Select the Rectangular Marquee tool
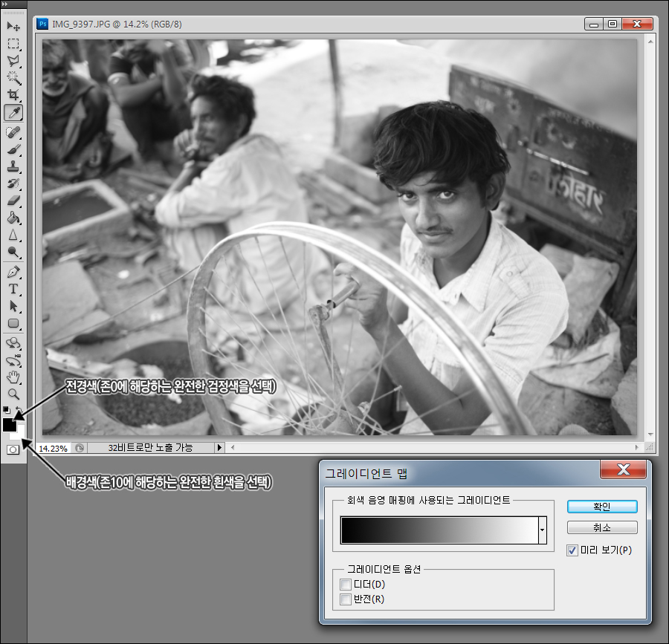Image resolution: width=669 pixels, height=644 pixels. click(13, 44)
